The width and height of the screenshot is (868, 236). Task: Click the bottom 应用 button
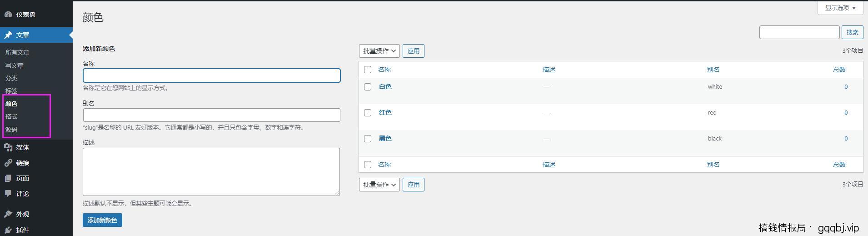click(x=414, y=185)
